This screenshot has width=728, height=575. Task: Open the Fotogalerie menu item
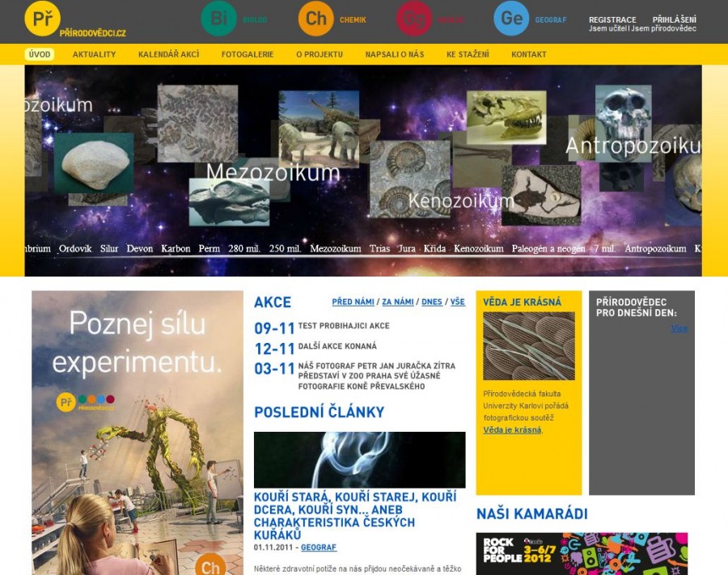click(248, 54)
